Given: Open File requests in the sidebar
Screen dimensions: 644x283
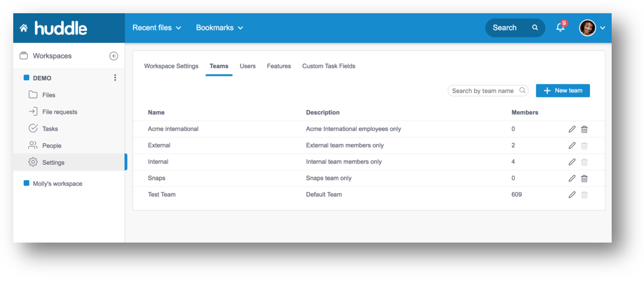Looking at the screenshot, I should tap(60, 112).
